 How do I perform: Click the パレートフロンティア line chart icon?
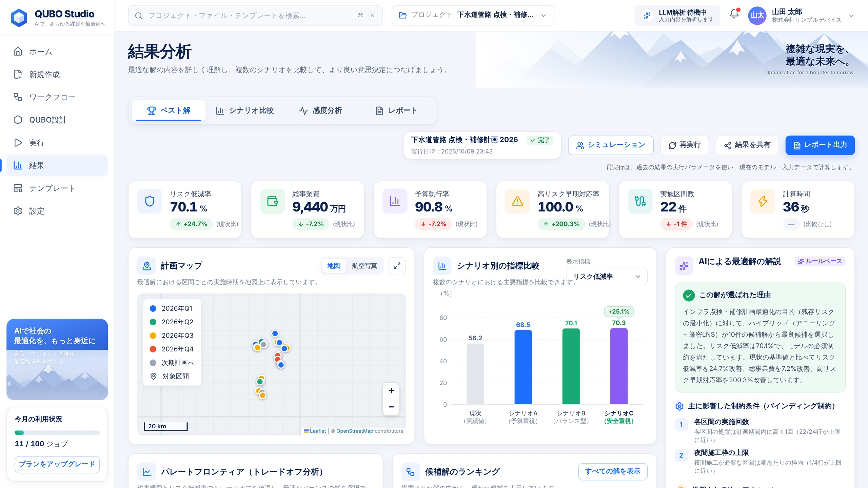tap(146, 472)
